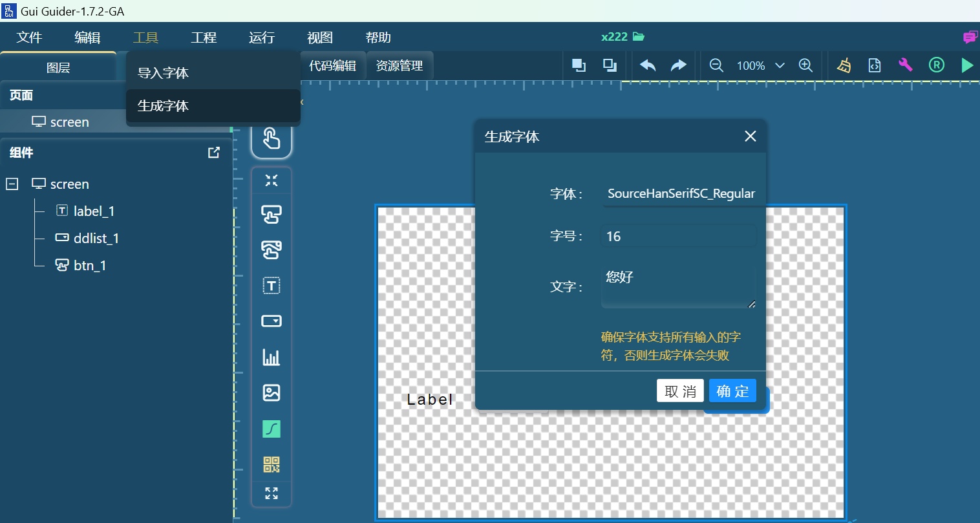Collapse the screen node in the component tree
This screenshot has width=980, height=523.
[11, 184]
